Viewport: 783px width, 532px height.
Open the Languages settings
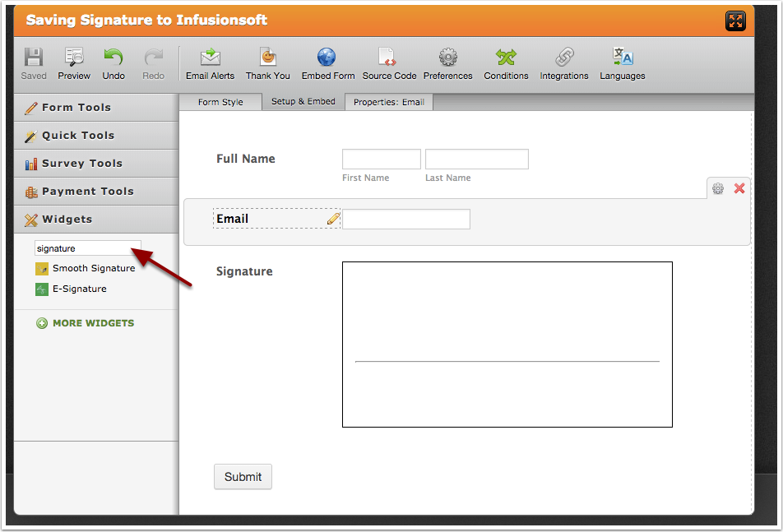pos(622,64)
